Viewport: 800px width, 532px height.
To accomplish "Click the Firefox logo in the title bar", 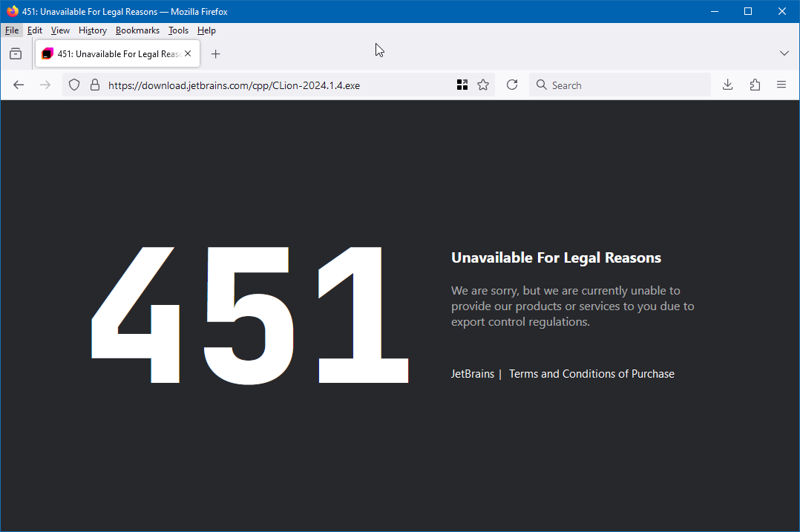I will tap(12, 11).
